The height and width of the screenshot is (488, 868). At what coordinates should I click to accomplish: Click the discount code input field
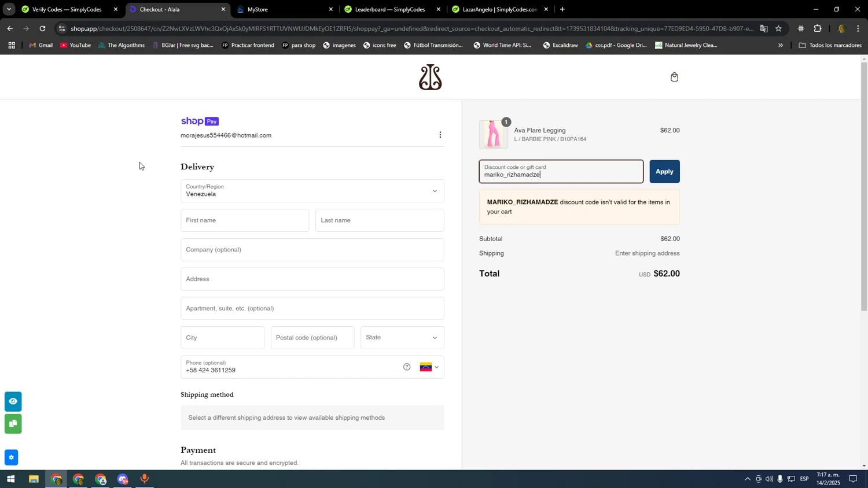tap(561, 172)
